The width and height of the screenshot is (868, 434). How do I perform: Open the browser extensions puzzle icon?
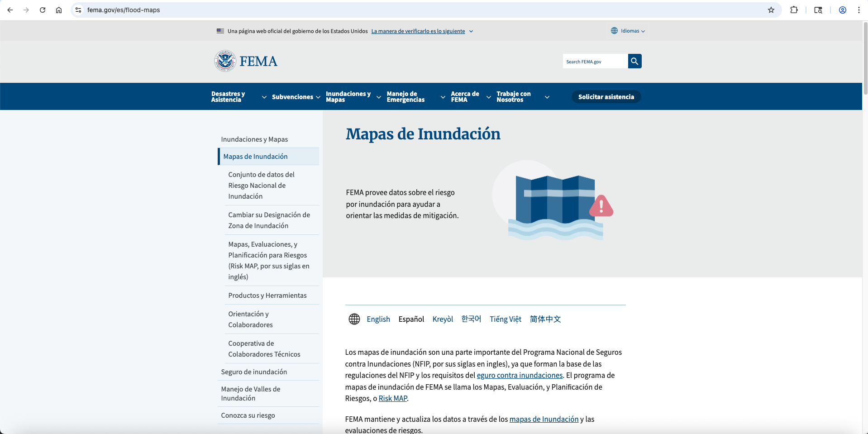click(794, 10)
